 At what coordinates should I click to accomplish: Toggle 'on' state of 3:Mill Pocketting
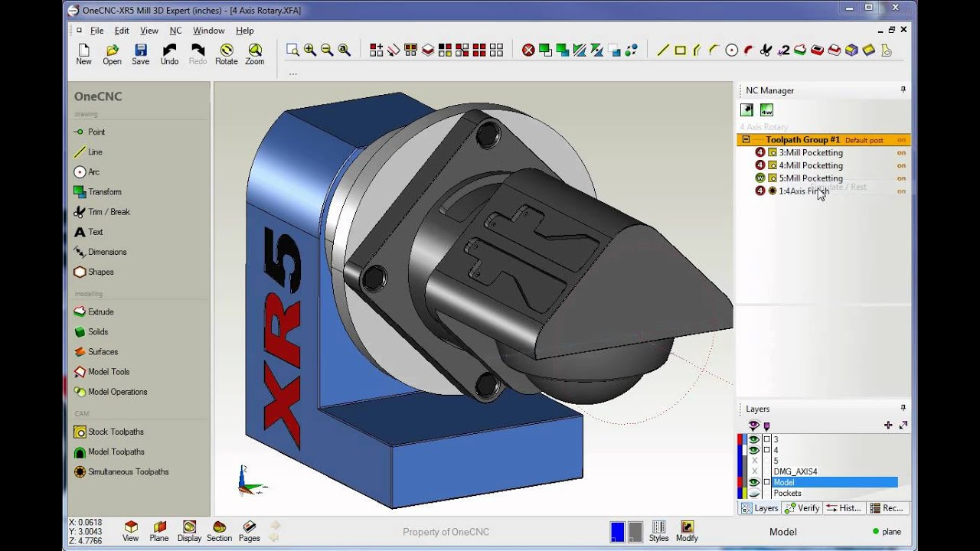(901, 153)
